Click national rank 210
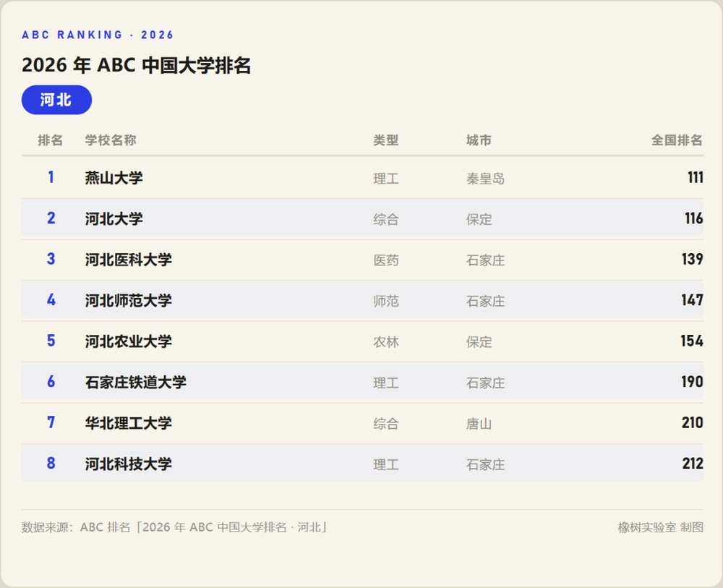Viewport: 723px width, 588px height. pyautogui.click(x=693, y=422)
